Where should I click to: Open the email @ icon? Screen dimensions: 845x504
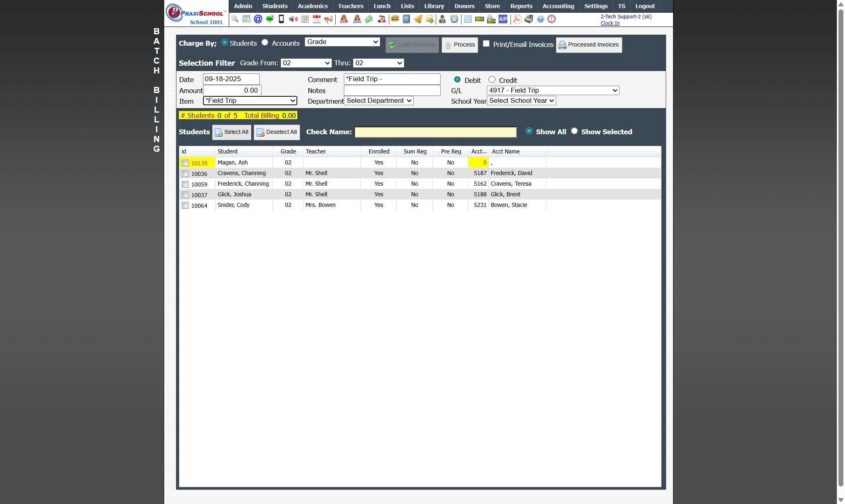coord(258,19)
